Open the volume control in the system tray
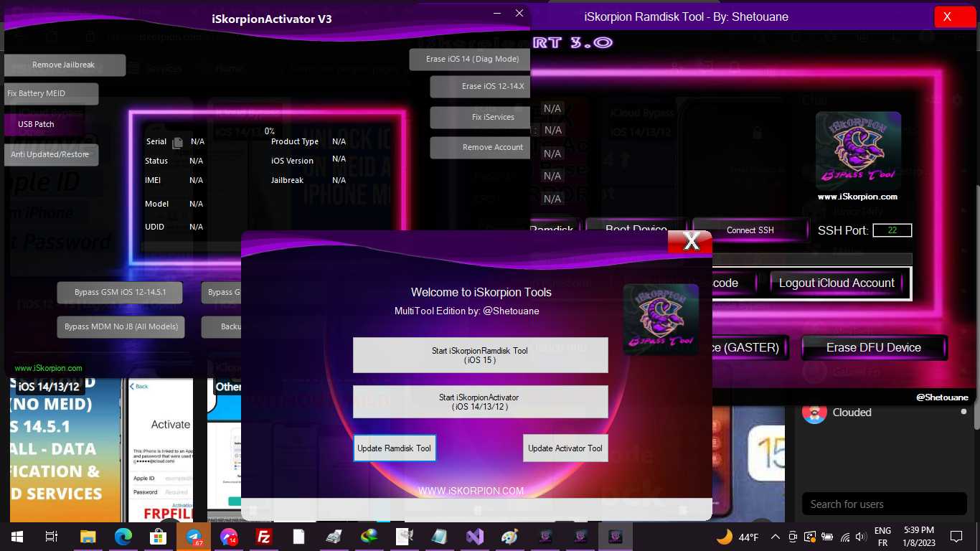 (861, 537)
